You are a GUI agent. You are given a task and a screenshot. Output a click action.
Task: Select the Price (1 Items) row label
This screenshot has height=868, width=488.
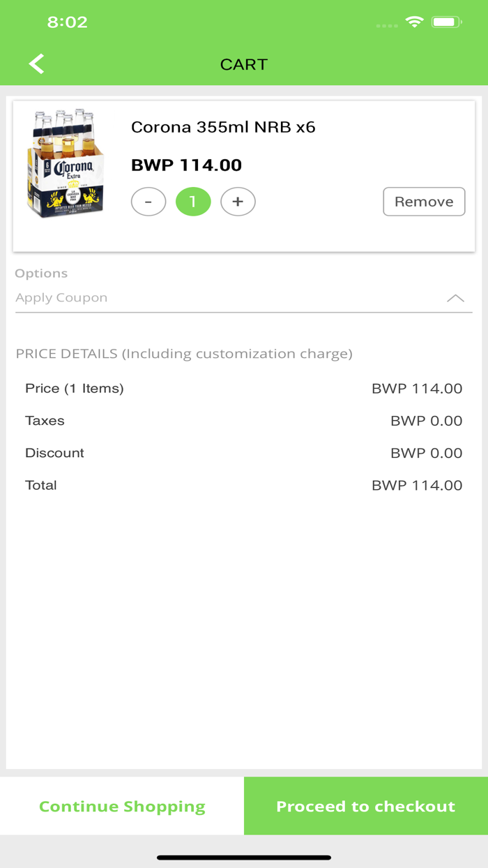[74, 389]
